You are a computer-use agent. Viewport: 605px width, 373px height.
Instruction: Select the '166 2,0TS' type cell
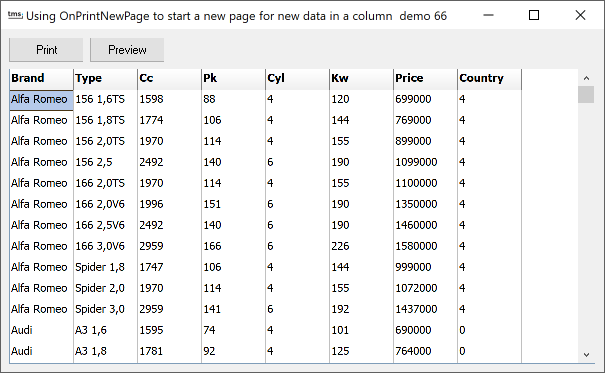tap(105, 183)
